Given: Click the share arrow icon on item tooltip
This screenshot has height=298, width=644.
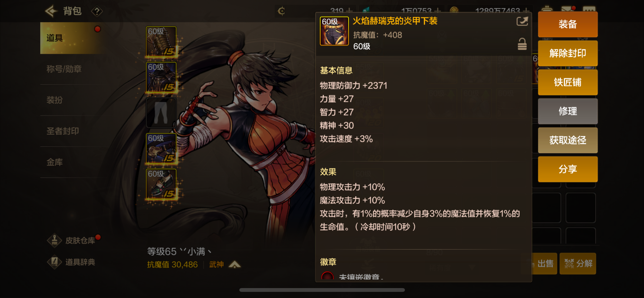Looking at the screenshot, I should 522,21.
